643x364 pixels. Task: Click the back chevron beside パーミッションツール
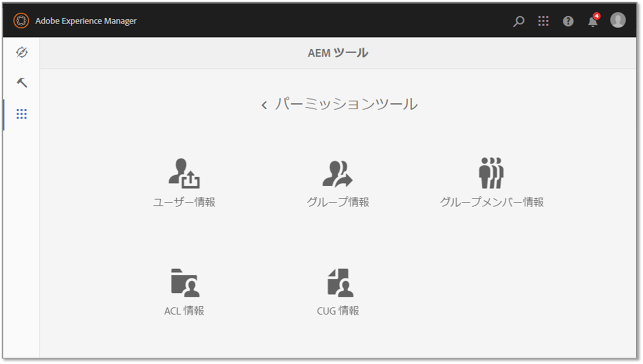pyautogui.click(x=263, y=105)
